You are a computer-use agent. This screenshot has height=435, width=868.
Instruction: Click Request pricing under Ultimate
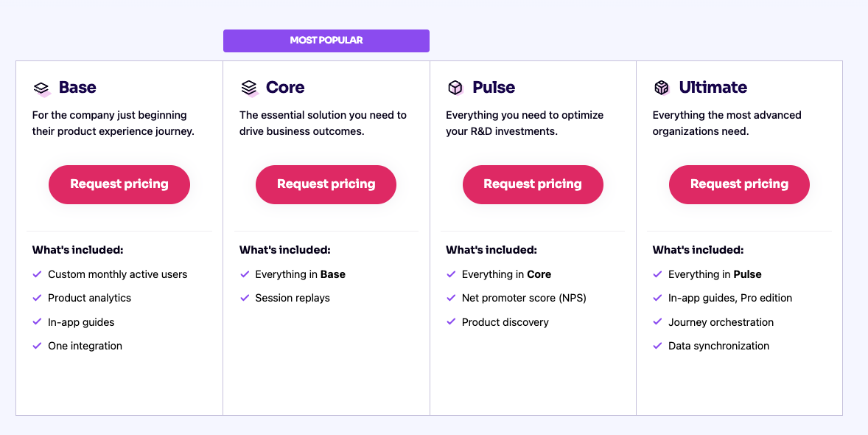click(739, 184)
